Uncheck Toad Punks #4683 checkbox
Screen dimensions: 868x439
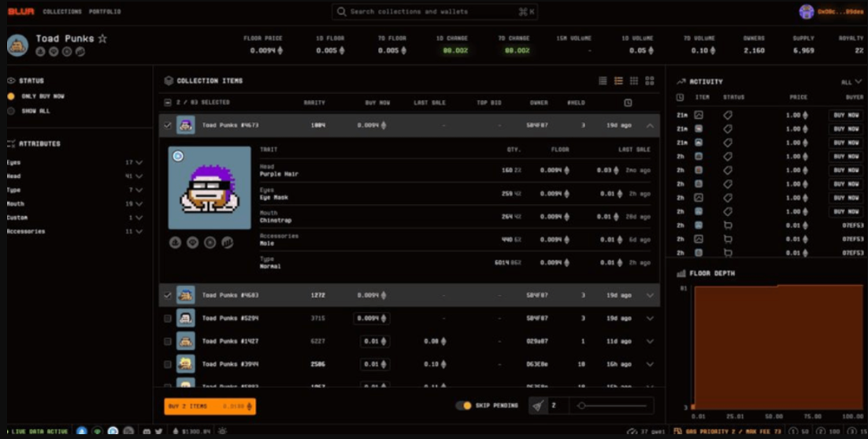168,296
